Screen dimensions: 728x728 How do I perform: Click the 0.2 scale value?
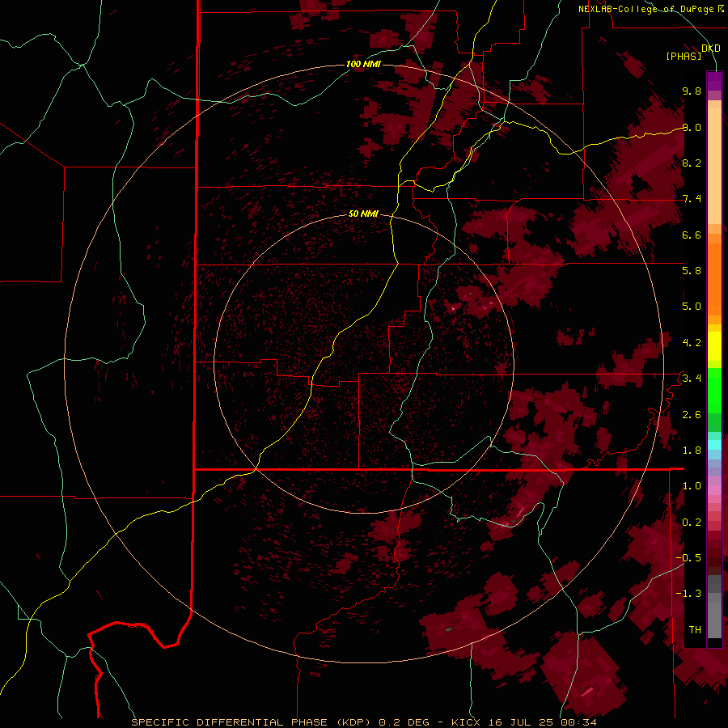pyautogui.click(x=692, y=523)
